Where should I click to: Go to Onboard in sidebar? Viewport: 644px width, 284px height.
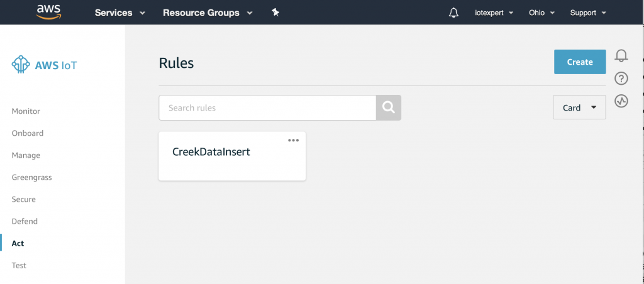(28, 133)
